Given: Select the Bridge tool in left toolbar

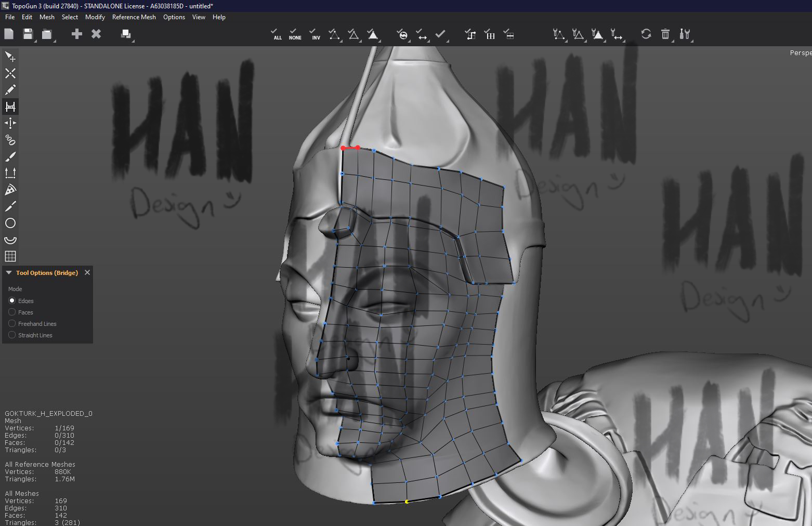Looking at the screenshot, I should pos(10,107).
